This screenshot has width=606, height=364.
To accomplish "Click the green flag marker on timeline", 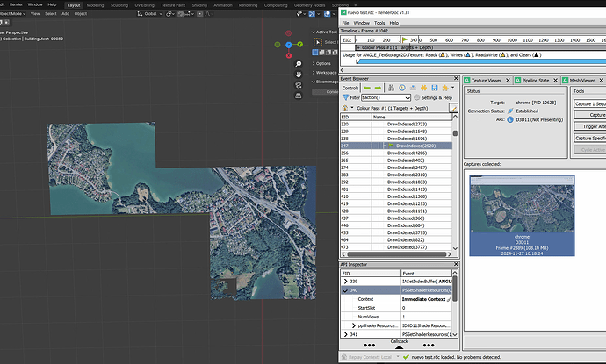I will (405, 39).
